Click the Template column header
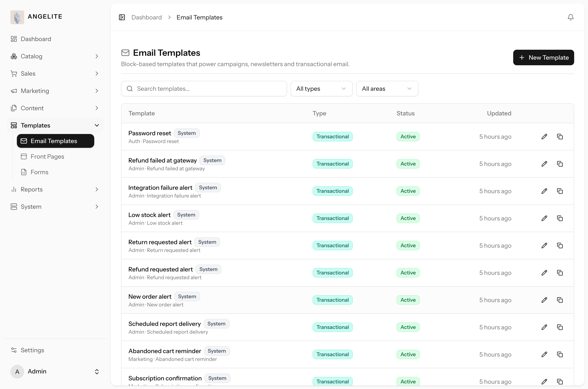The height and width of the screenshot is (389, 588). (x=142, y=113)
